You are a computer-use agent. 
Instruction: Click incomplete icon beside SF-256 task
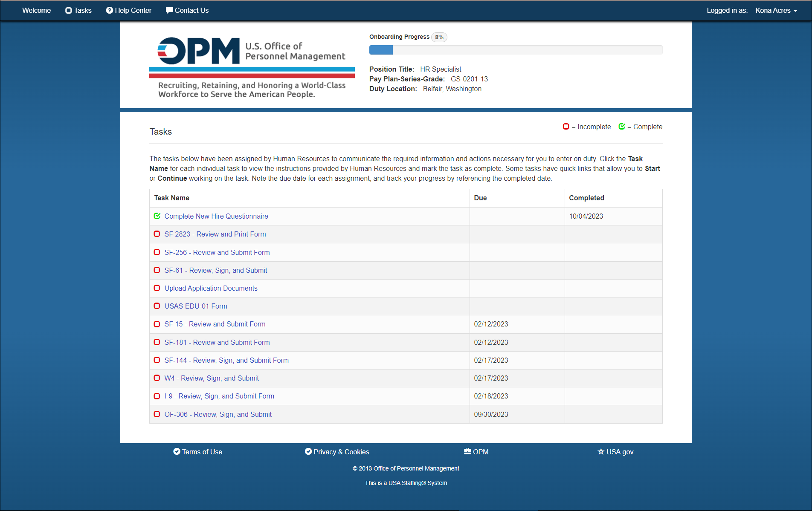click(x=157, y=252)
